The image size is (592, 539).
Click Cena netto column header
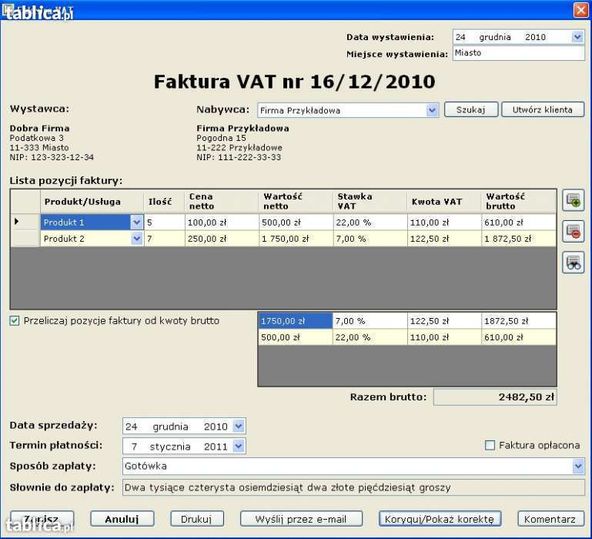(222, 202)
